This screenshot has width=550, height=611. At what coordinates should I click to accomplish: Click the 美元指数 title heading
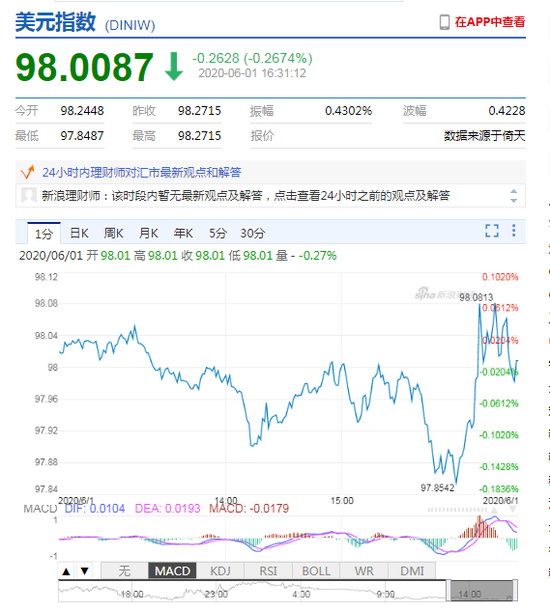[55, 22]
